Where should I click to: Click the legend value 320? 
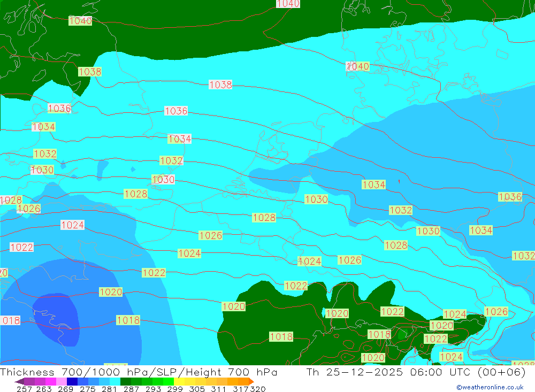click(x=258, y=389)
